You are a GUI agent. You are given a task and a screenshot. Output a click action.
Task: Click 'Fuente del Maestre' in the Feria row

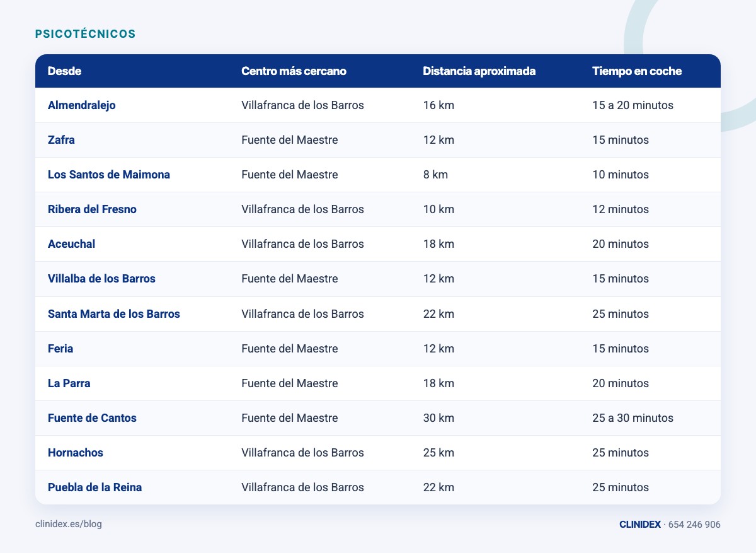click(x=290, y=349)
